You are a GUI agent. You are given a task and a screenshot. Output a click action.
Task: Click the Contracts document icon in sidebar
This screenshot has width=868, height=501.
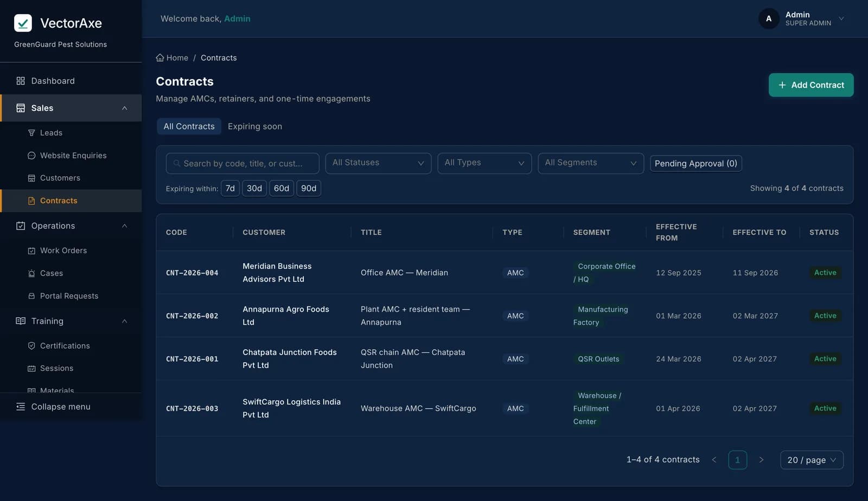pos(31,201)
